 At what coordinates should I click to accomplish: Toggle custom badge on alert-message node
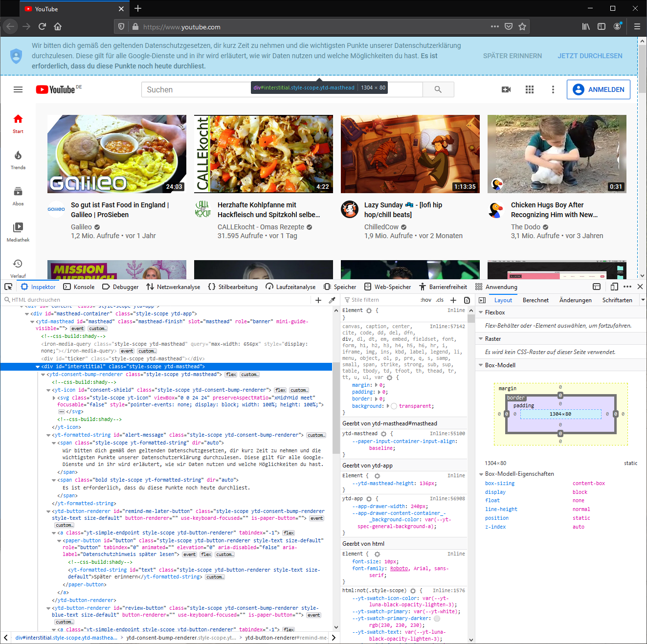[x=316, y=435]
